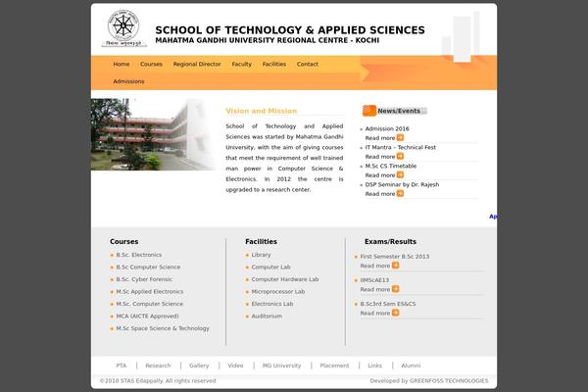This screenshot has height=392, width=588.
Task: Click arrow icon under DSP Seminar by Dr. Rajesh
Action: [400, 194]
